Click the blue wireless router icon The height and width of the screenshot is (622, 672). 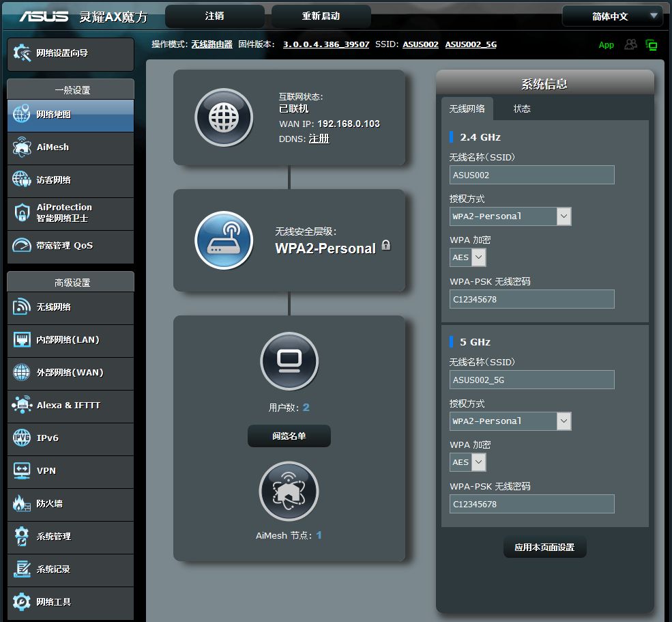coord(224,240)
